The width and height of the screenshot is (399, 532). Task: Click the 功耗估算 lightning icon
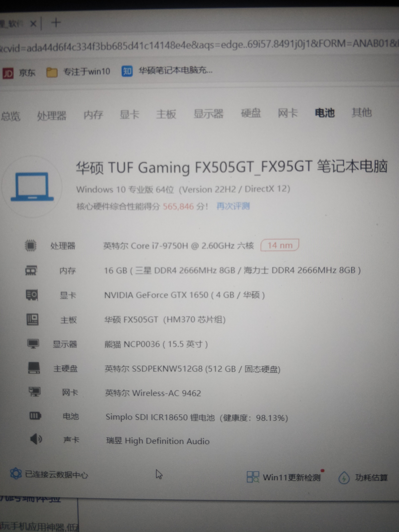[344, 478]
